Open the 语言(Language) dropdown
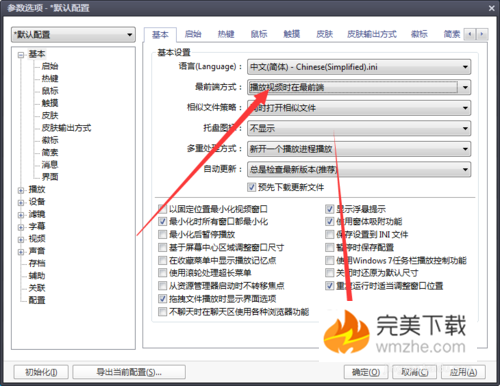The image size is (500, 386). coord(359,67)
